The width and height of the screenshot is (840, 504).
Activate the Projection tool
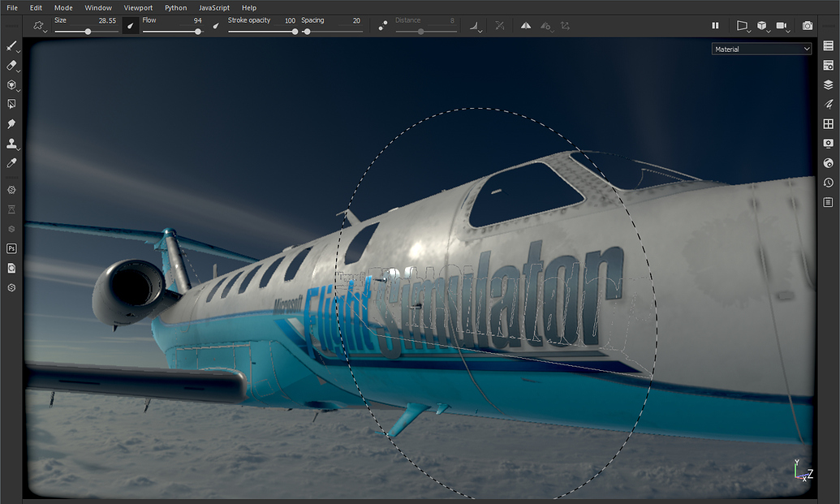click(11, 84)
